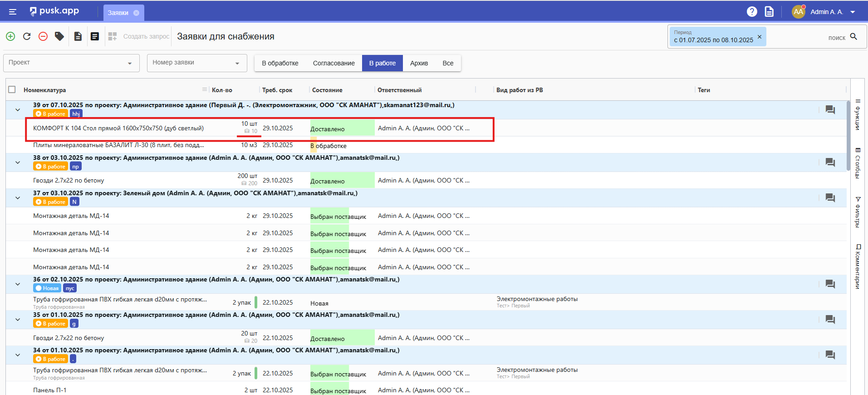
Task: Collapse request 38 group chevron
Action: click(18, 163)
